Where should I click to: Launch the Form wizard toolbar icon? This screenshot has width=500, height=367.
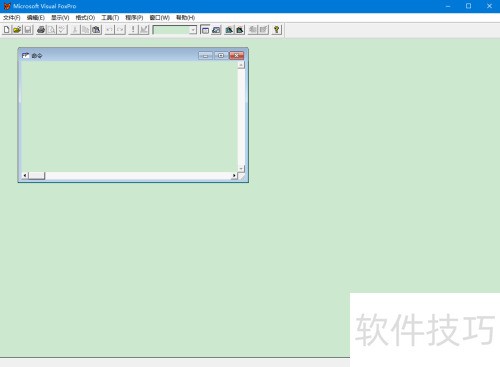pyautogui.click(x=229, y=30)
